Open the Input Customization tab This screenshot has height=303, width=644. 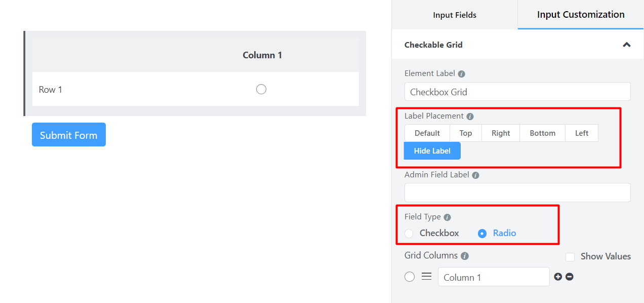point(580,15)
